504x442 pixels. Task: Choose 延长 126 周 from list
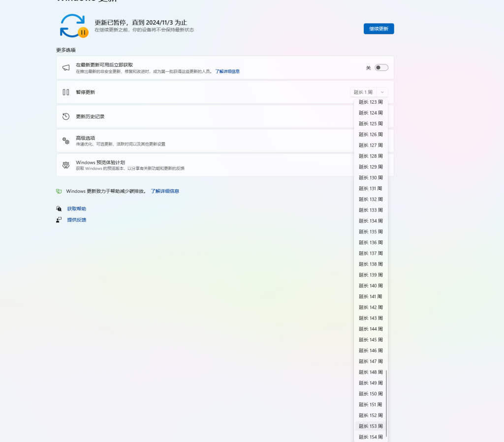pos(371,135)
